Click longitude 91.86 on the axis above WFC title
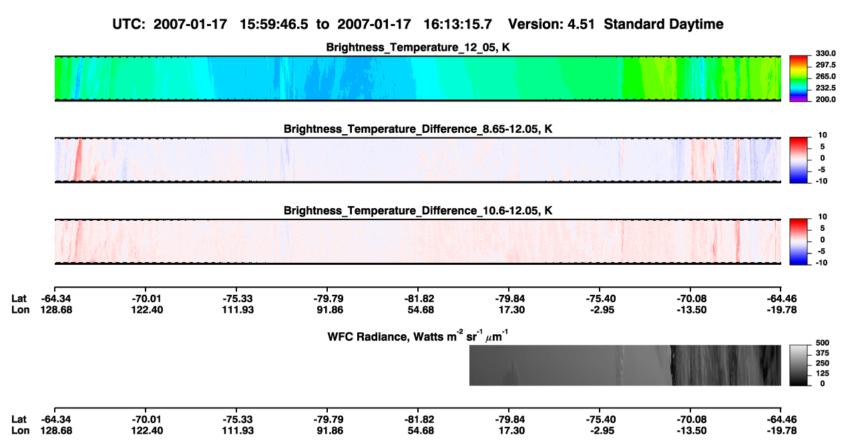The image size is (868, 445). (327, 310)
